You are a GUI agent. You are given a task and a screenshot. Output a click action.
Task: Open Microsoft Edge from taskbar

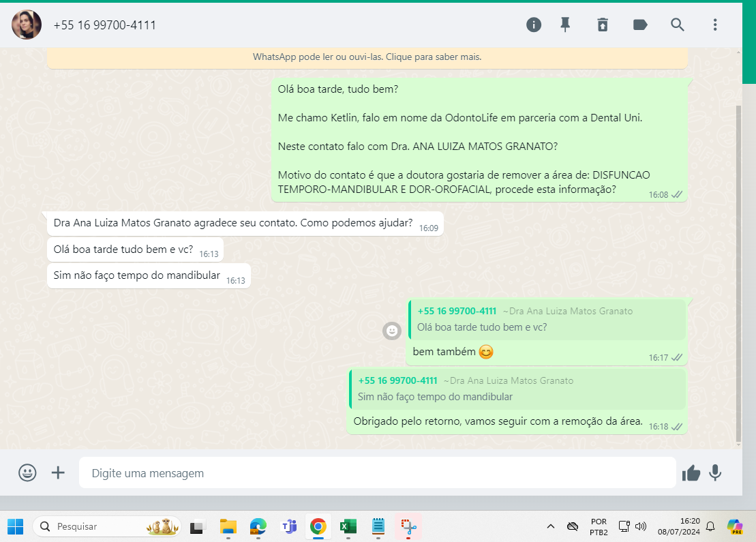[258, 526]
